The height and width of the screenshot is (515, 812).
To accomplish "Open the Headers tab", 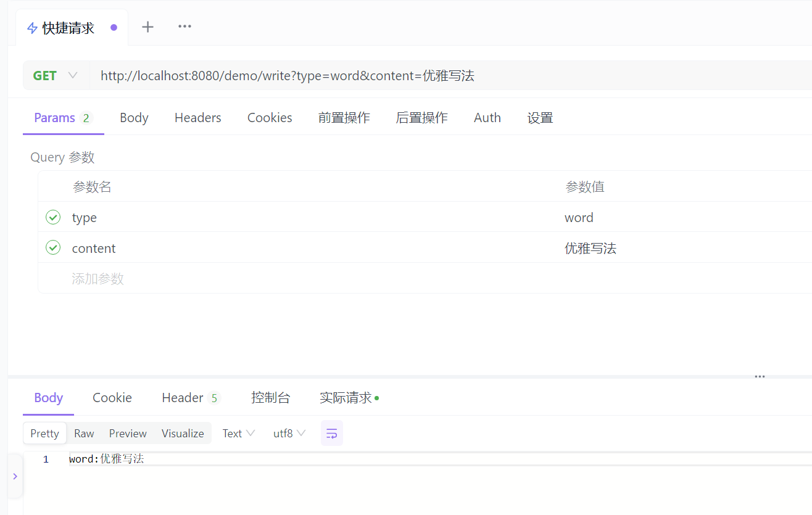I will 197,118.
